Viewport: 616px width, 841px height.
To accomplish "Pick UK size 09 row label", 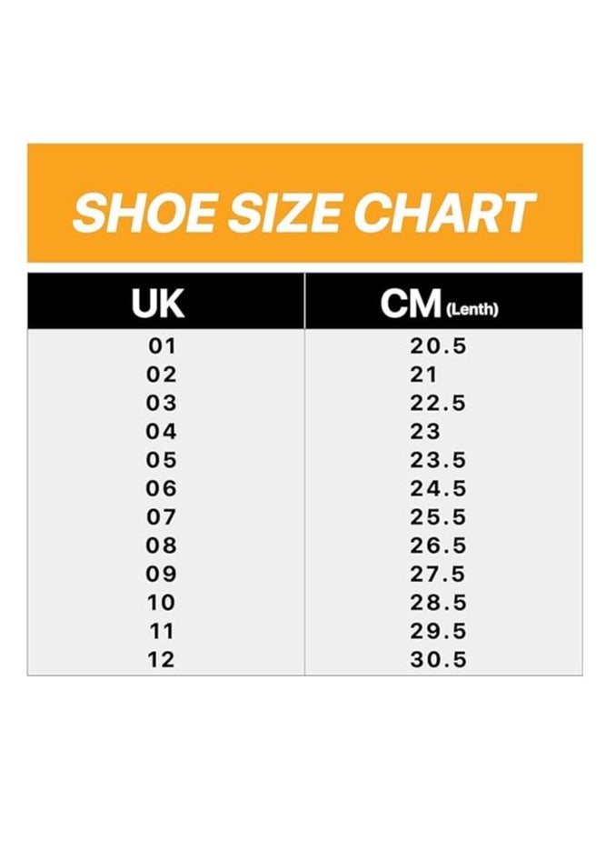I will point(162,575).
